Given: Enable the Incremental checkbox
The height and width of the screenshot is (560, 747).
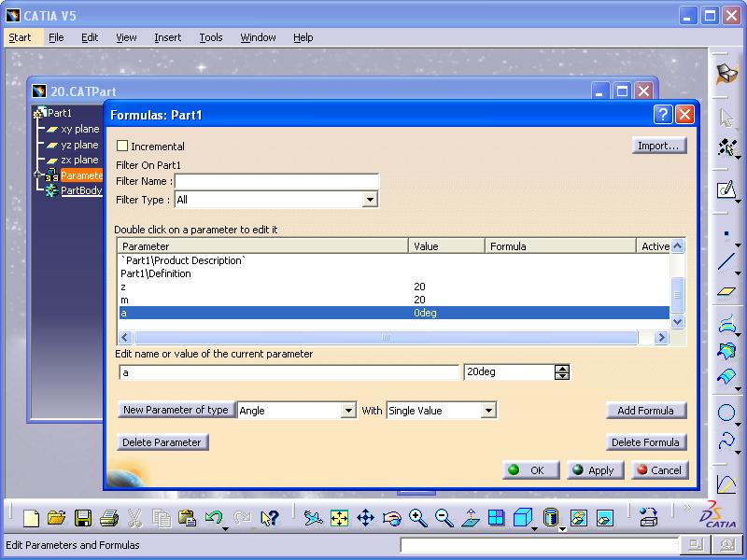Looking at the screenshot, I should pos(122,147).
